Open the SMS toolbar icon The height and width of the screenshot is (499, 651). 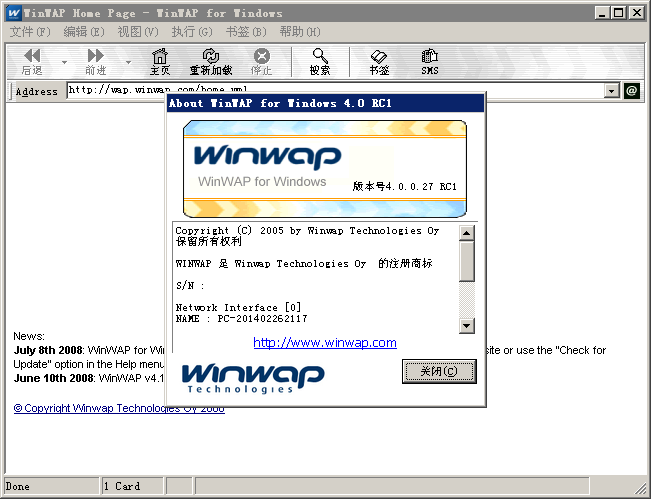430,61
